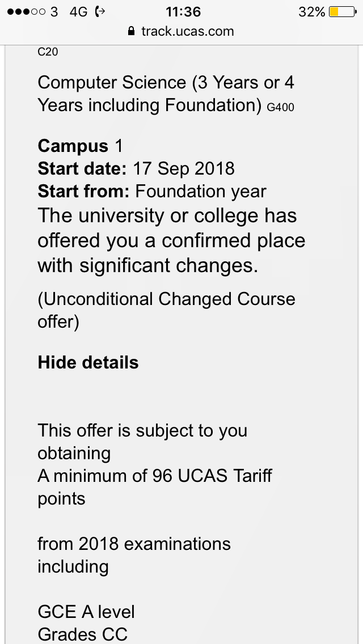Tap the Campus 1 line
363x644 pixels.
pyautogui.click(x=80, y=146)
